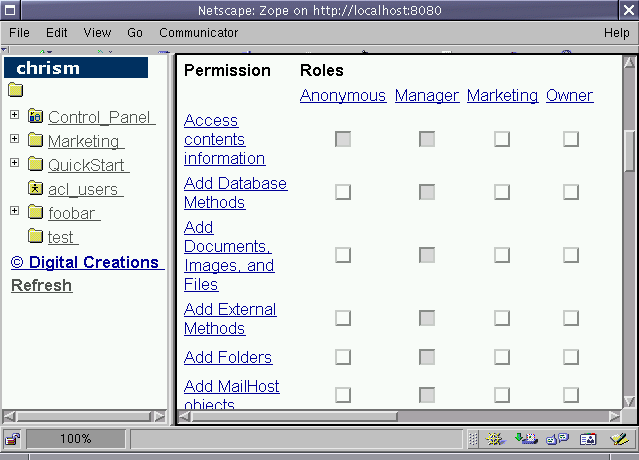Viewport: 639px width, 460px height.
Task: Click the Marketing folder icon
Action: coord(35,140)
